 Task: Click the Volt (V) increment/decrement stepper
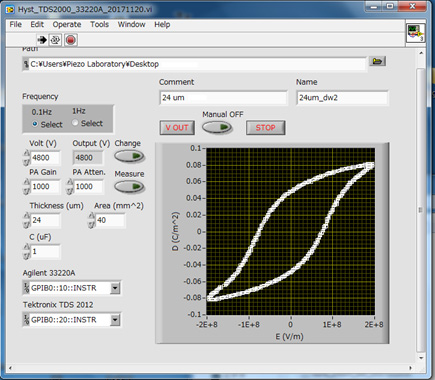pyautogui.click(x=26, y=158)
